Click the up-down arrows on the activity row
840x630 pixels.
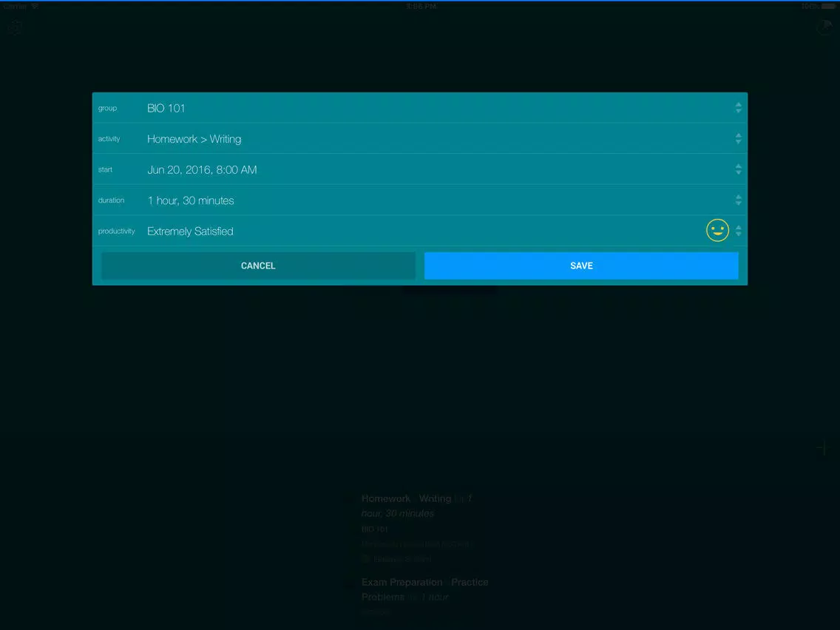pyautogui.click(x=738, y=139)
